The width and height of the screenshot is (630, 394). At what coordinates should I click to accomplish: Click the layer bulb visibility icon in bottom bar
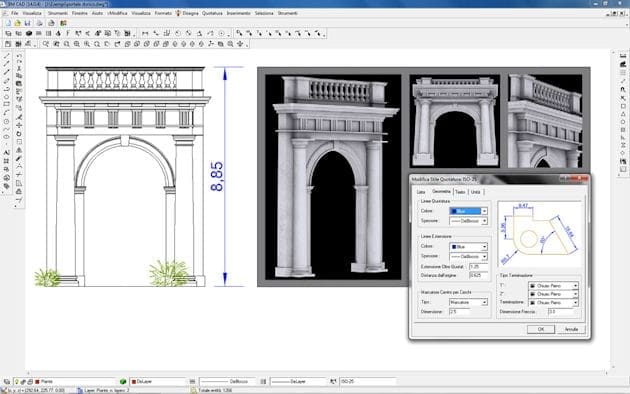17,382
